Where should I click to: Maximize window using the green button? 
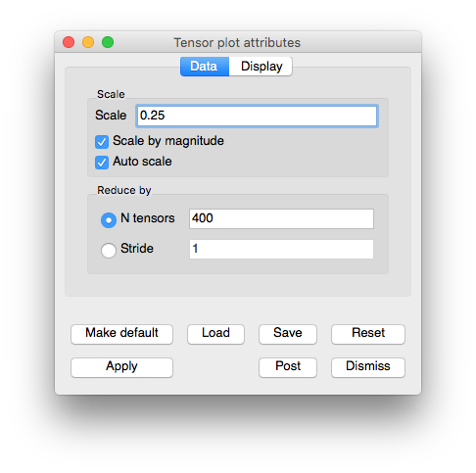point(108,42)
